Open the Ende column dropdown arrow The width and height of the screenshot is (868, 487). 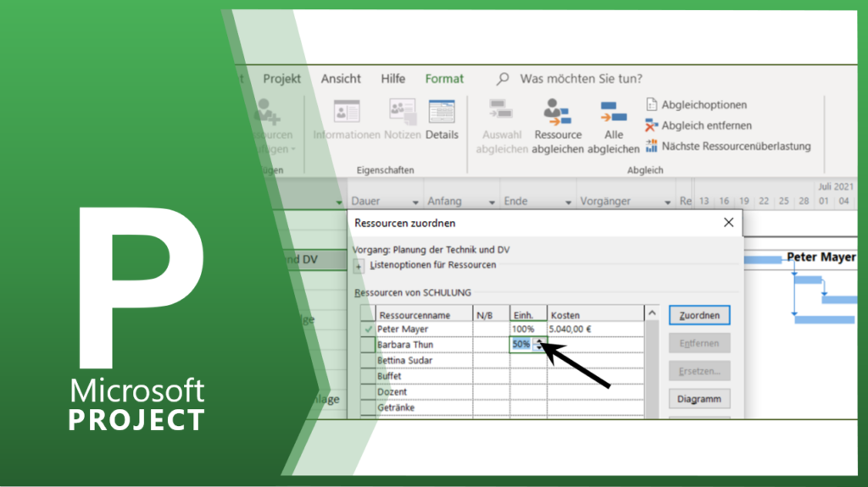[x=568, y=202]
